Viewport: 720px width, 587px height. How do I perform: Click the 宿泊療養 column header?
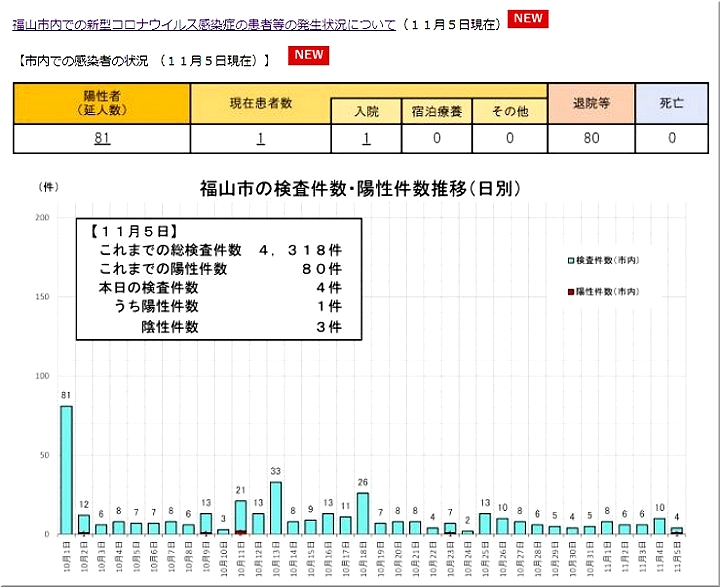(x=436, y=111)
